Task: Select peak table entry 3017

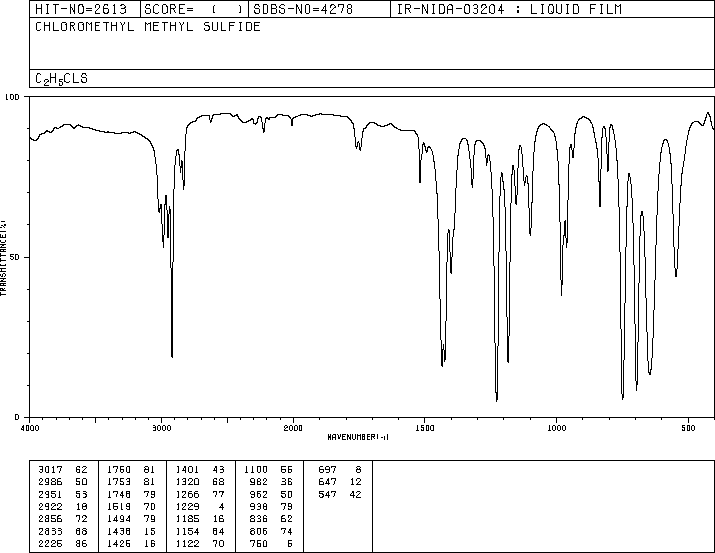Action: coord(62,469)
